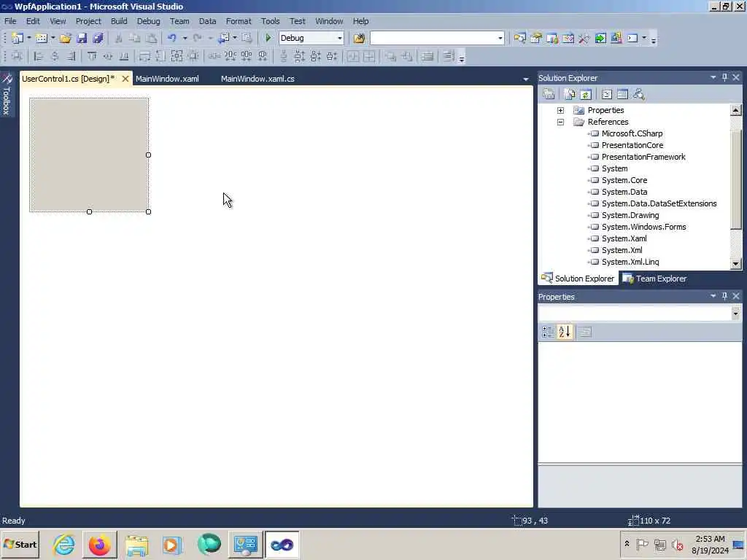747x560 pixels.
Task: Expand the Properties node in Solution Explorer
Action: 561,110
